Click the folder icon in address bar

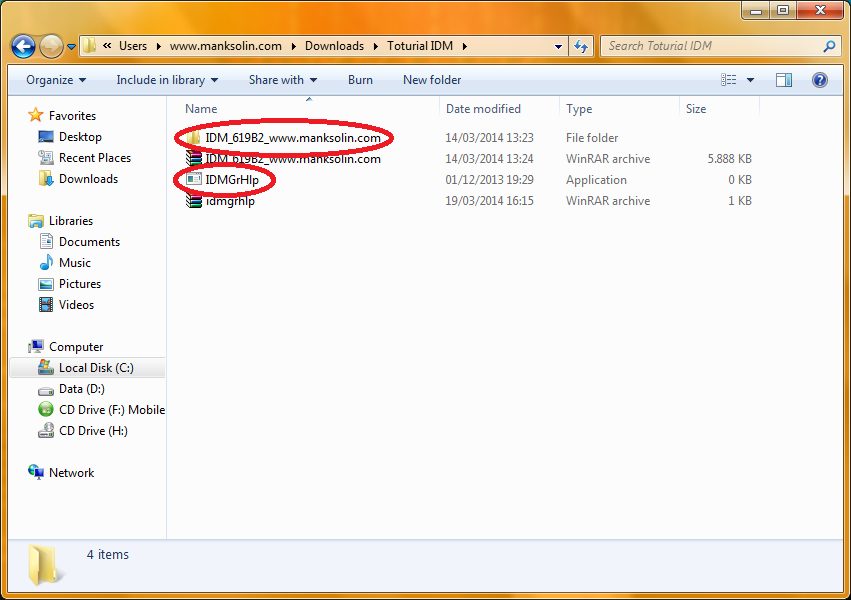[x=90, y=46]
